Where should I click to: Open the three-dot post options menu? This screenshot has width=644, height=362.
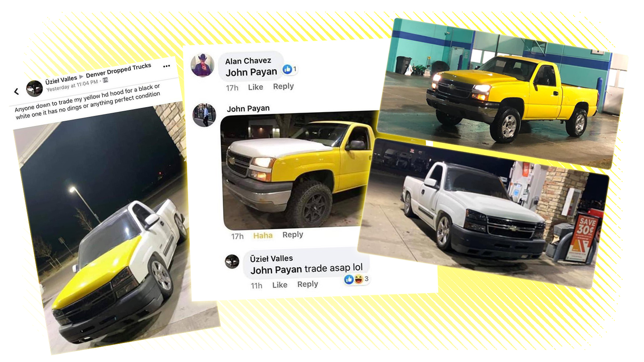point(167,66)
